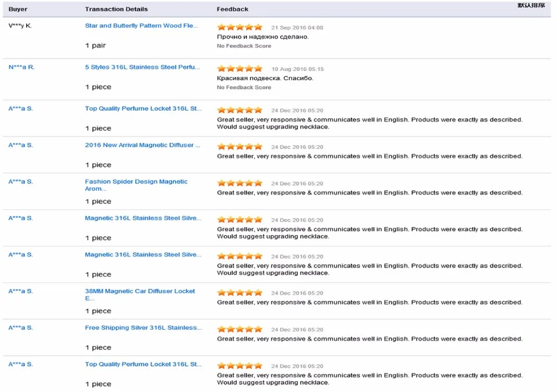This screenshot has width=556, height=392.
Task: Click stars for 38MM Magnetic Car Diffuser review
Action: (239, 292)
